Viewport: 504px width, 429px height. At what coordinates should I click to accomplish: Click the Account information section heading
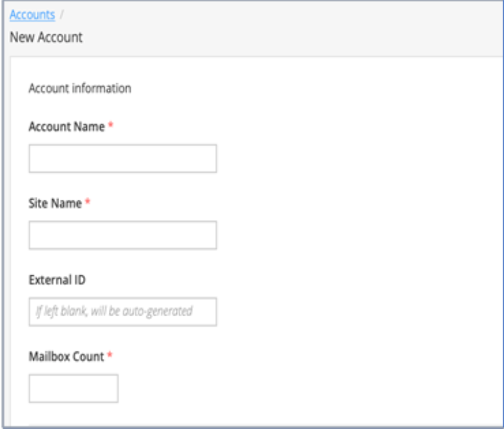80,88
